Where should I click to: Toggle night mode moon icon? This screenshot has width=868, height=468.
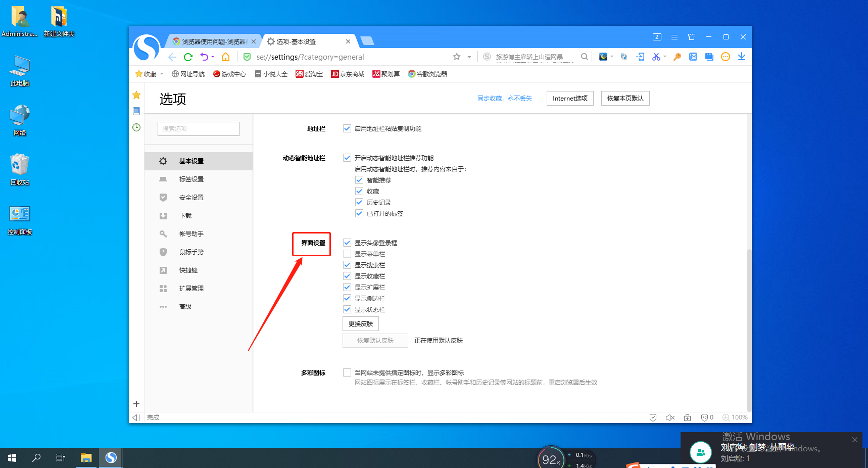click(x=603, y=57)
